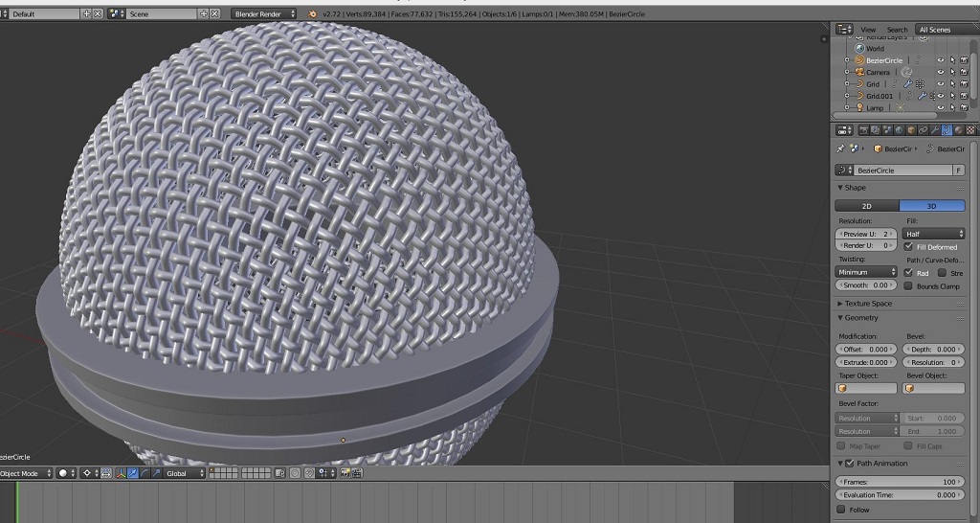Enable the Bounds Clamp checkbox
The image size is (980, 523).
click(x=908, y=285)
